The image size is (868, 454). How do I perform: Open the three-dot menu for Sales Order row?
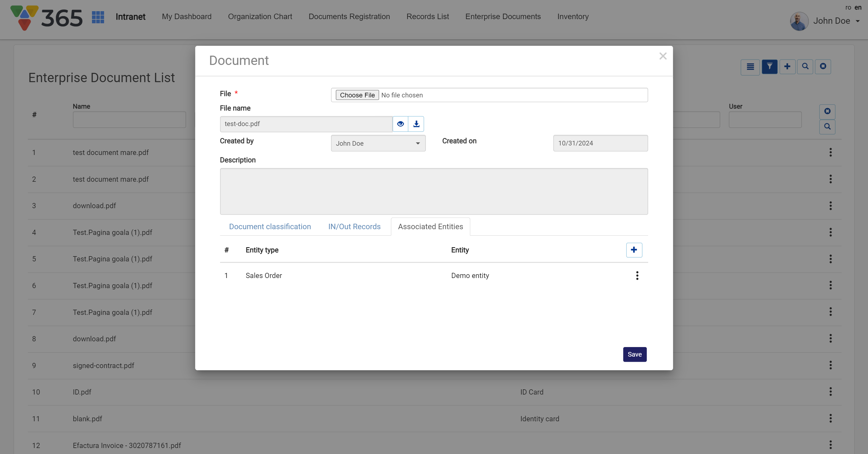pos(637,276)
